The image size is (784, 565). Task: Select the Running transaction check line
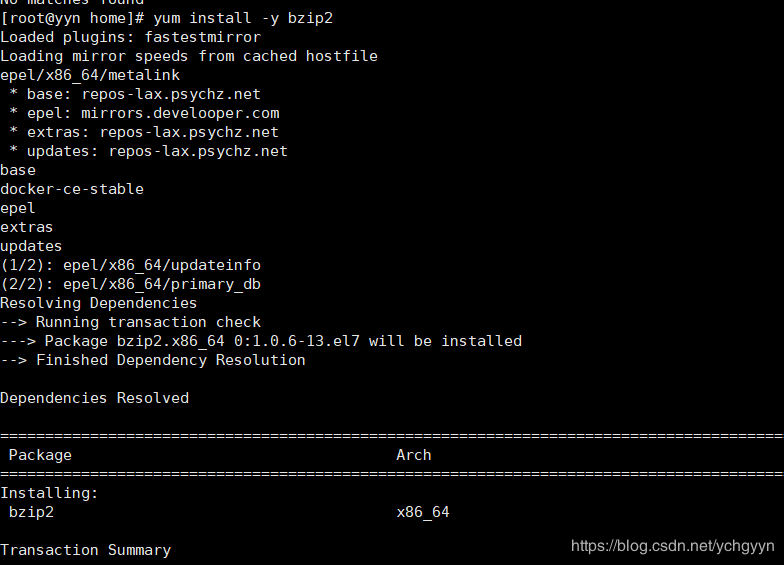130,322
